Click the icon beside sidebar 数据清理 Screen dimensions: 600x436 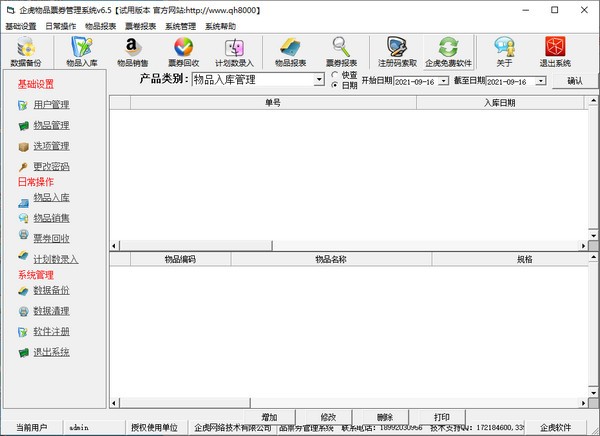click(23, 312)
